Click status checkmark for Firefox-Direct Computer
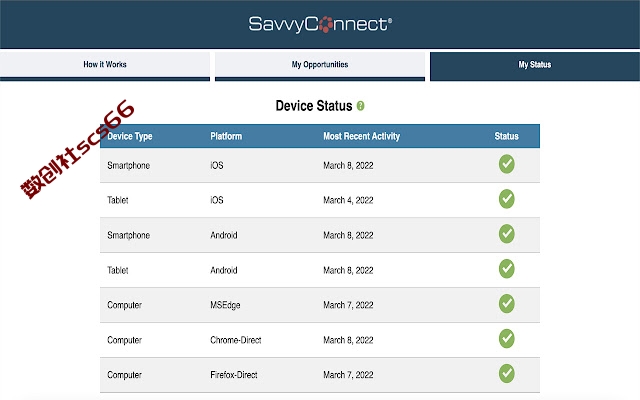Image resolution: width=640 pixels, height=400 pixels. point(507,373)
